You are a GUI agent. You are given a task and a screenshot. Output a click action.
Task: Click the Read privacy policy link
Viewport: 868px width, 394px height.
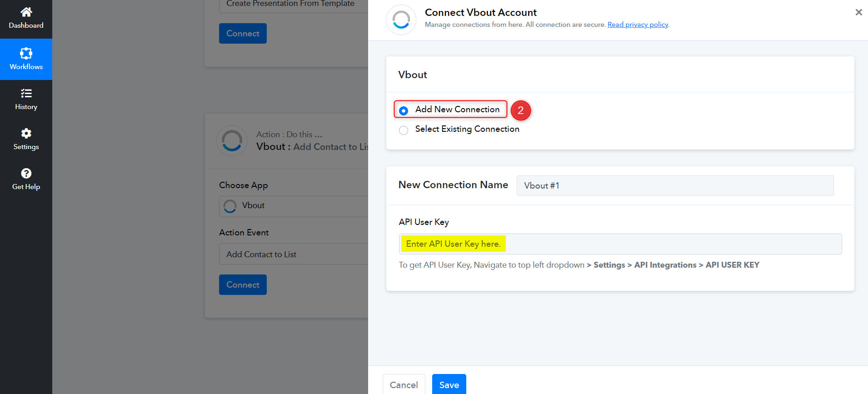(x=638, y=25)
